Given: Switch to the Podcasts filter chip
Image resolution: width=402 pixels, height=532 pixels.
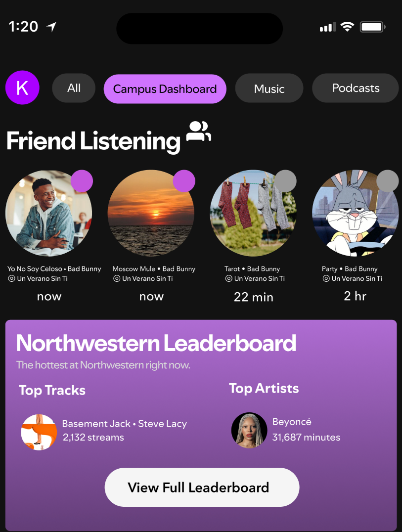Looking at the screenshot, I should click(x=355, y=88).
